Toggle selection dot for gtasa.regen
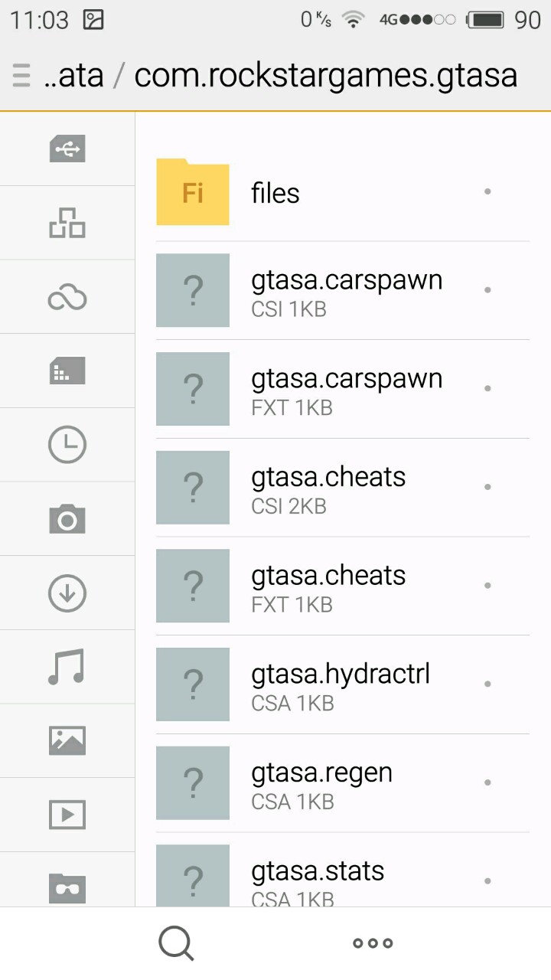 point(487,782)
